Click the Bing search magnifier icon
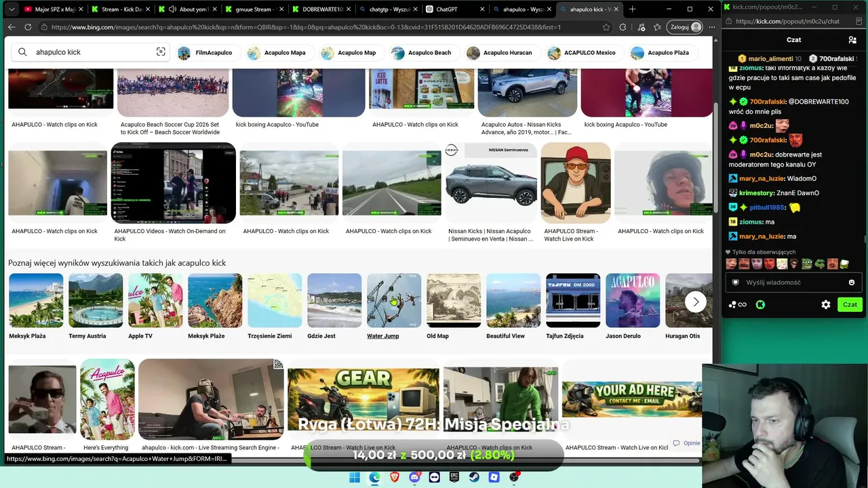Viewport: 868px width, 488px height. [22, 52]
